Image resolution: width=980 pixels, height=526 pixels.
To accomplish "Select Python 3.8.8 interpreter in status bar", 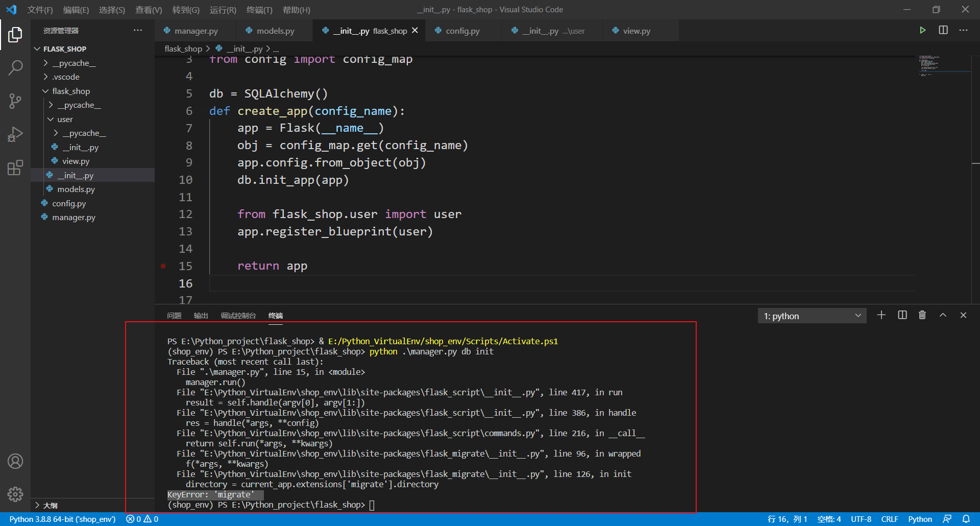I will tap(62, 519).
